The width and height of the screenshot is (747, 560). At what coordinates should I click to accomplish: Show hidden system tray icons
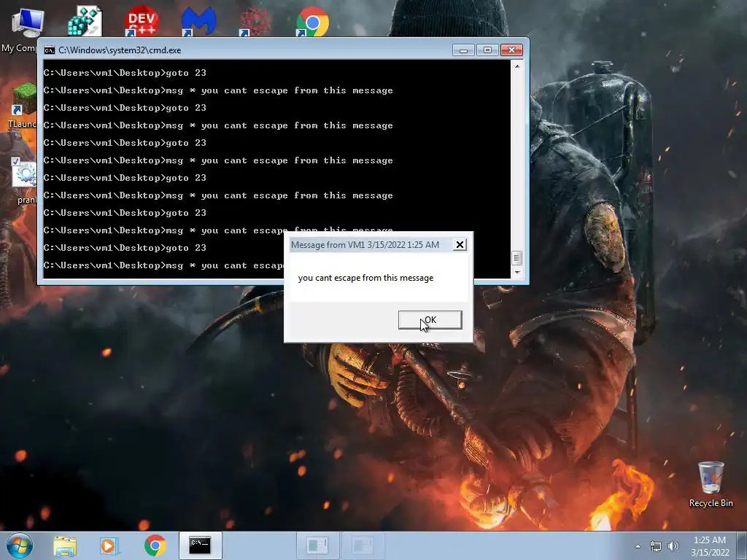tap(638, 546)
